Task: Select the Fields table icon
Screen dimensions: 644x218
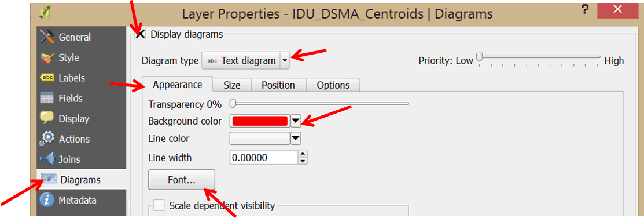Action: [47, 99]
